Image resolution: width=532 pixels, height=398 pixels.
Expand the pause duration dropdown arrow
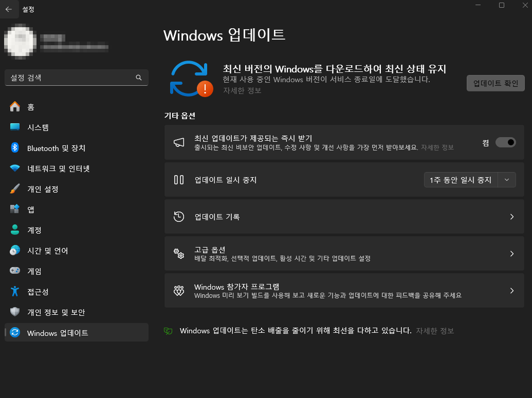click(x=507, y=180)
